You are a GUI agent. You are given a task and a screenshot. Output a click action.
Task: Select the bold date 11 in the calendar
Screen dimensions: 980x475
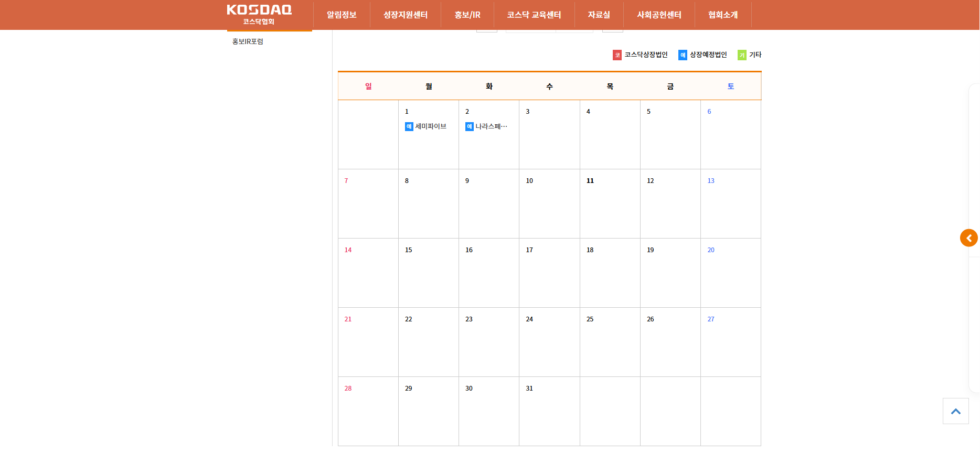[590, 181]
